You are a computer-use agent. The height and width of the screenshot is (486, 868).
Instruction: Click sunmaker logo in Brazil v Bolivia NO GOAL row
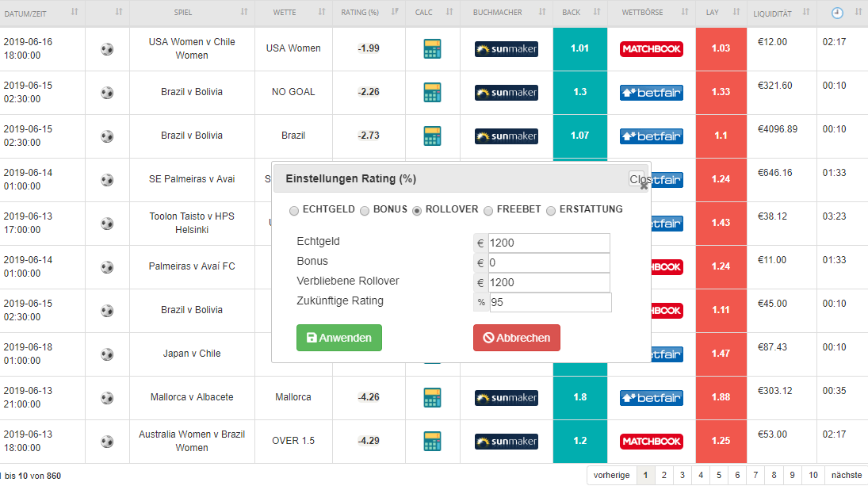[x=506, y=93]
